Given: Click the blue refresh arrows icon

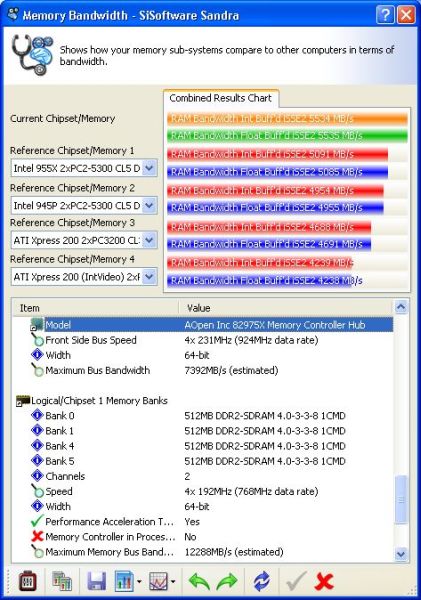Looking at the screenshot, I should tap(261, 581).
